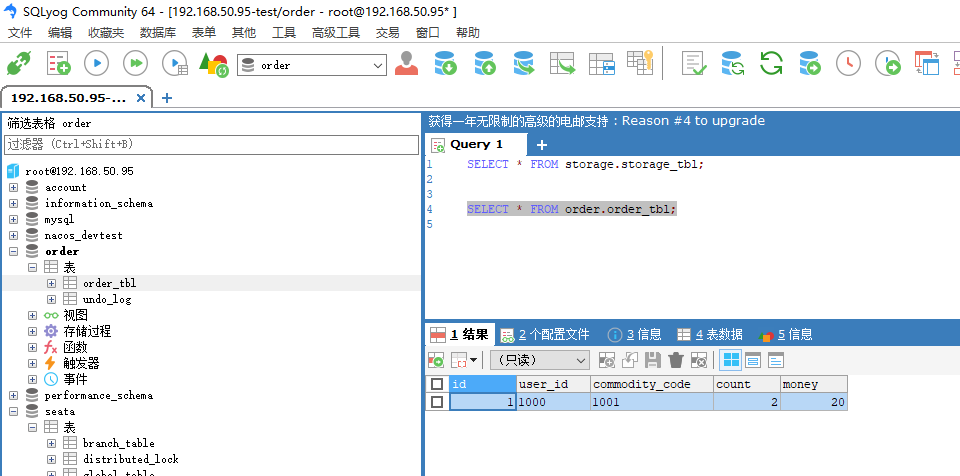Open the 文件 menu

(20, 33)
